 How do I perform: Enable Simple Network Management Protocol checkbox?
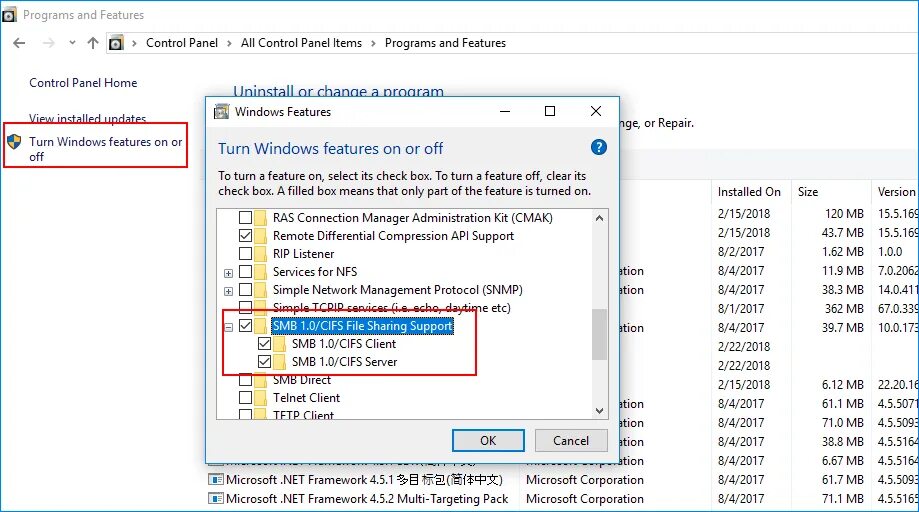[246, 290]
